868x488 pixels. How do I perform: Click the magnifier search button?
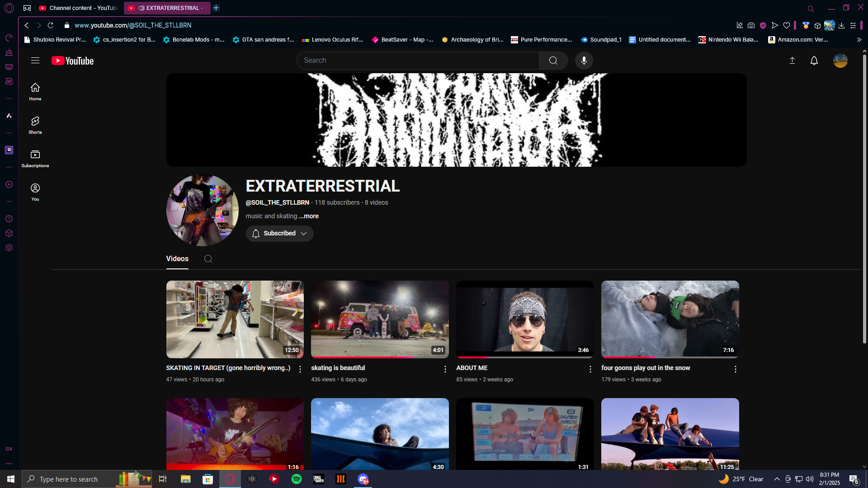click(x=553, y=61)
